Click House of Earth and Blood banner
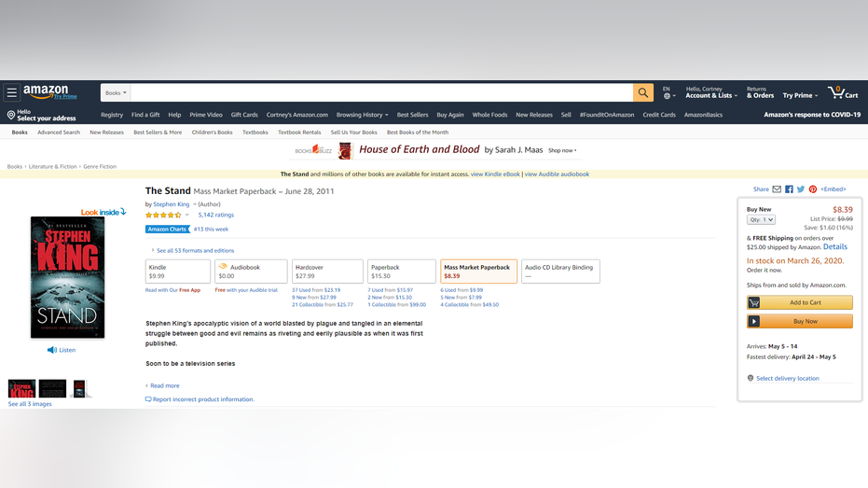Viewport: 868px width, 488px height. tap(434, 150)
